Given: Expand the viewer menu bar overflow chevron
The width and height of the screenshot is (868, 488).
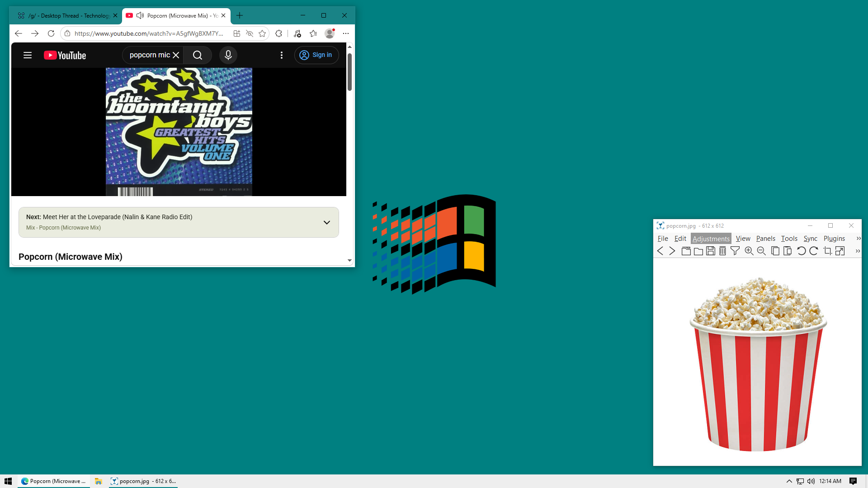Looking at the screenshot, I should pos(859,239).
